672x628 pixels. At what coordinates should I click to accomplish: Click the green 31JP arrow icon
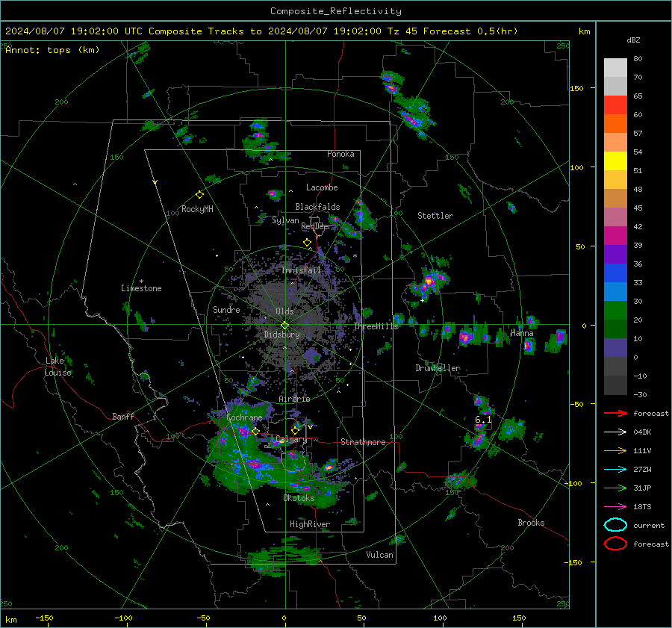click(x=615, y=488)
